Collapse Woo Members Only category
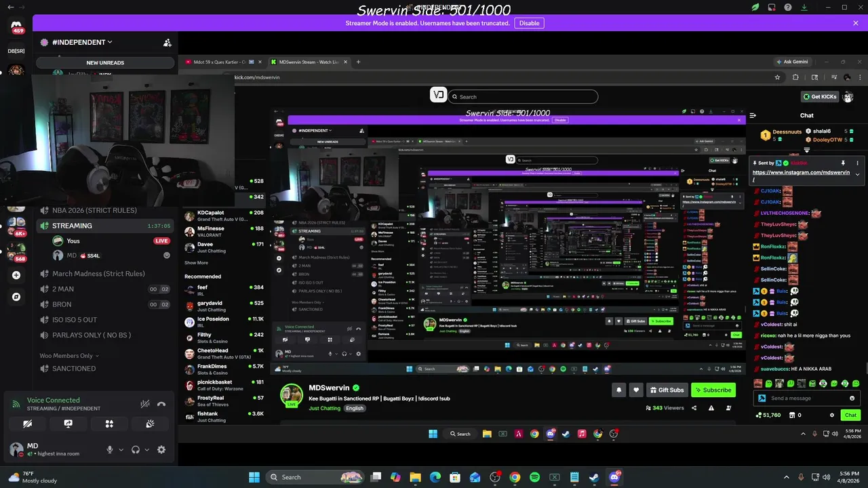The width and height of the screenshot is (868, 488). (x=68, y=356)
